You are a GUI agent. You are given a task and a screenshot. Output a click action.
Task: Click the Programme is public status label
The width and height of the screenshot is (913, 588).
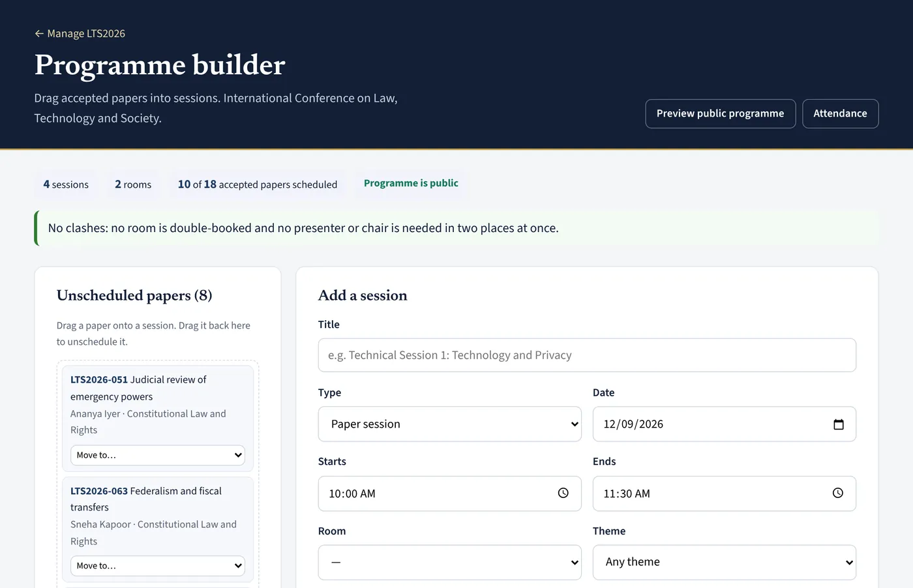click(411, 183)
